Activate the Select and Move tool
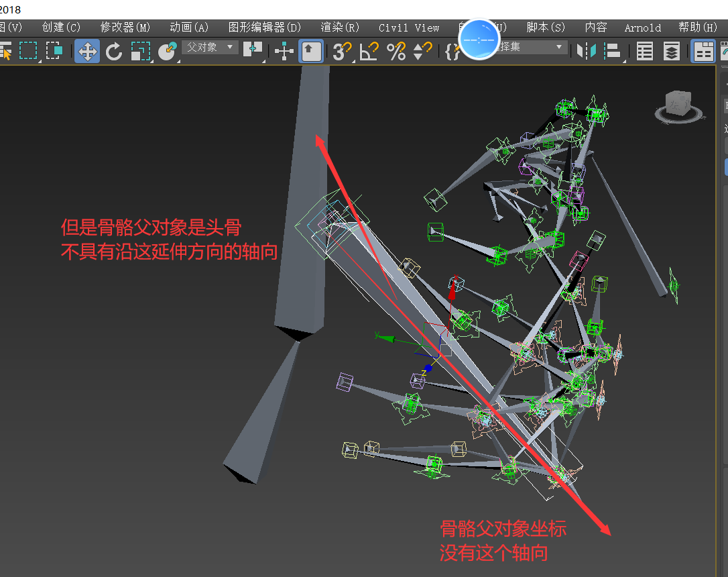 (87, 51)
